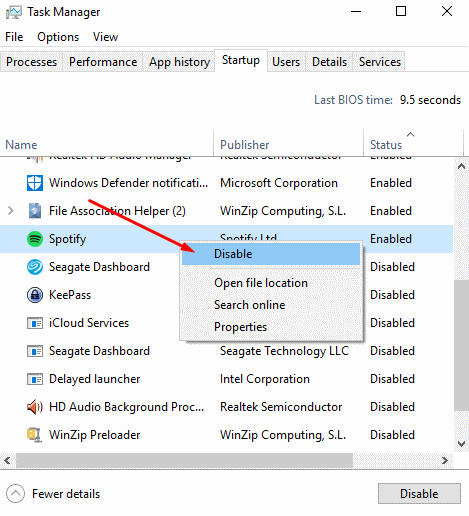Click the Enabled status of Spotify row
Viewport: 469px width, 516px height.
coord(391,239)
